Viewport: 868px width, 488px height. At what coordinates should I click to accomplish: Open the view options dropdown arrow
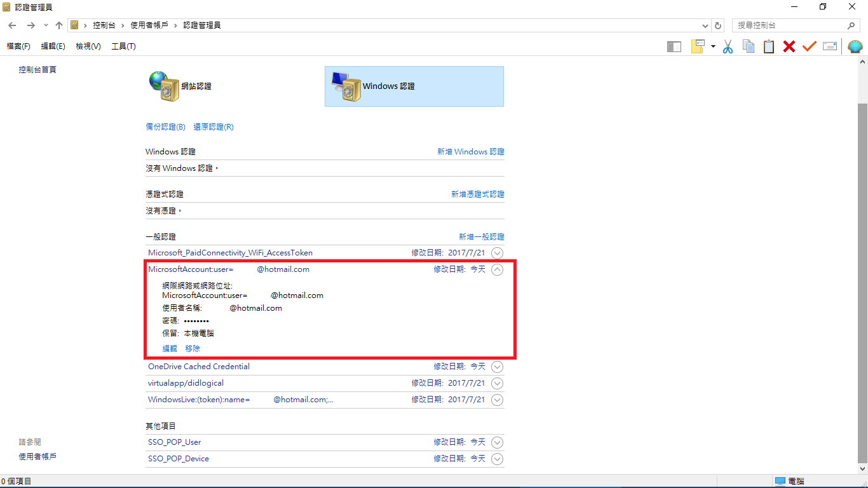click(x=713, y=46)
